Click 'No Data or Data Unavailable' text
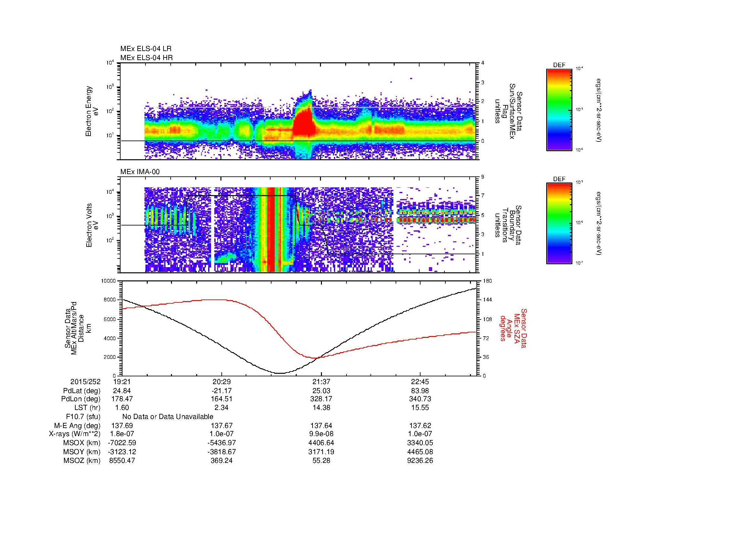The image size is (756, 534). [x=168, y=416]
